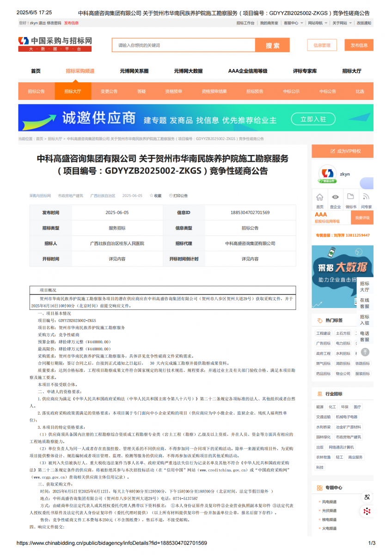The width and height of the screenshot is (392, 555).
Task: Click the 电力招标 hot tag
Action: [343, 344]
